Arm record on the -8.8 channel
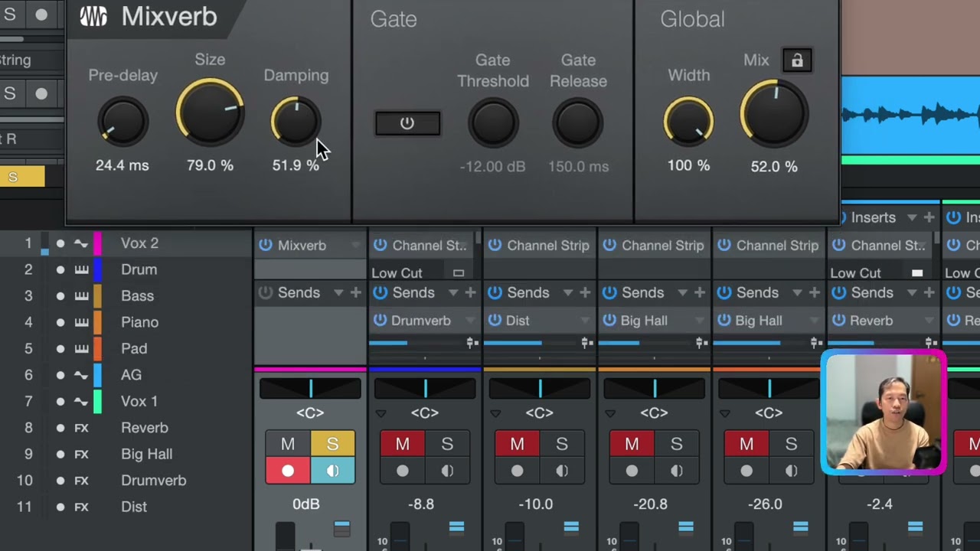The image size is (980, 551). pyautogui.click(x=402, y=471)
